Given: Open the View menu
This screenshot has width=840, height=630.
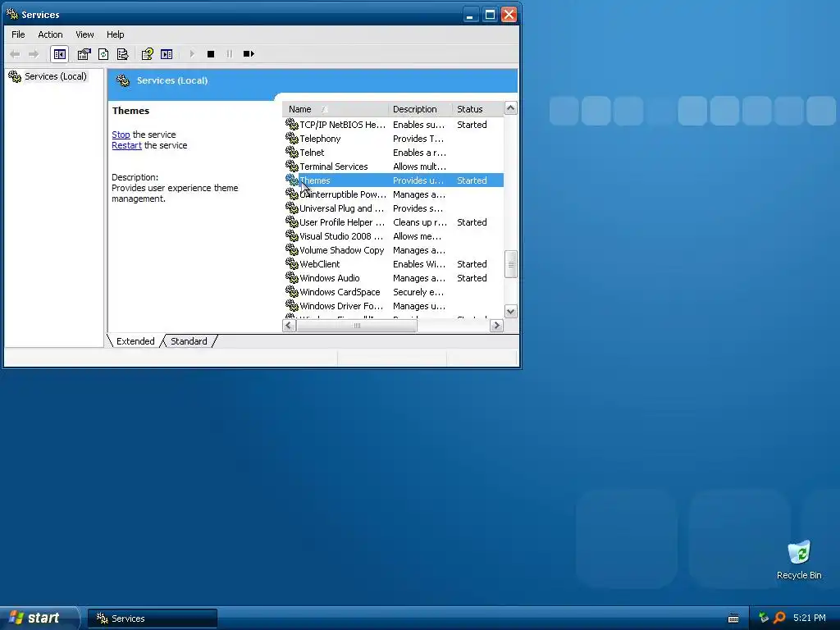Looking at the screenshot, I should [84, 34].
